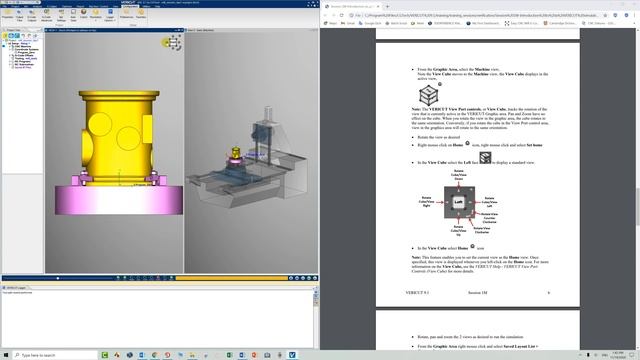Select Coordinate Systems in project tree
Screen dimensions: 640x360
pyautogui.click(x=26, y=49)
